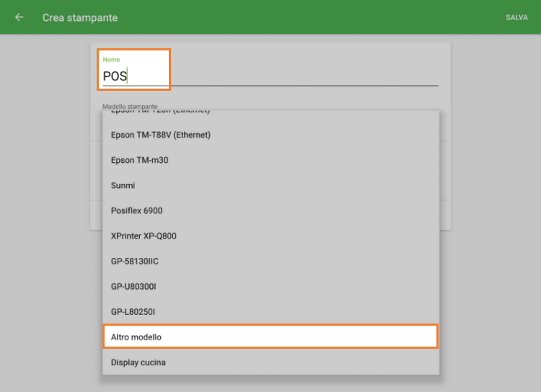Viewport: 541px width, 392px height.
Task: Choose Epson TM-m30 printer model
Action: [x=140, y=160]
